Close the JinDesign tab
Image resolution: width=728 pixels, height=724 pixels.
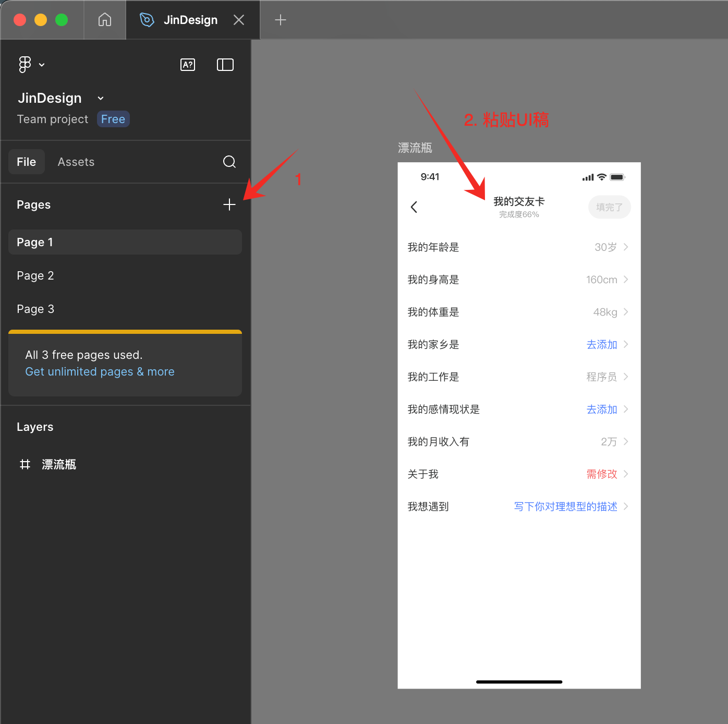pyautogui.click(x=239, y=20)
